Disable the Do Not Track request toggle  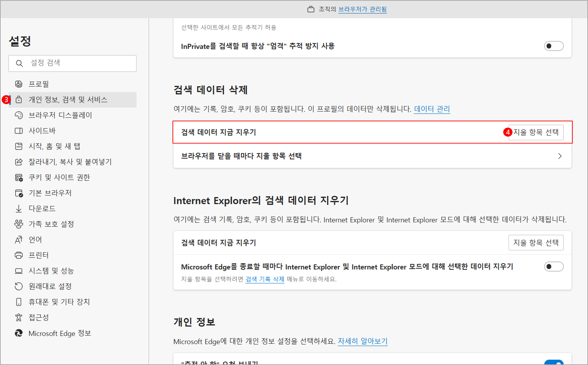pyautogui.click(x=553, y=363)
